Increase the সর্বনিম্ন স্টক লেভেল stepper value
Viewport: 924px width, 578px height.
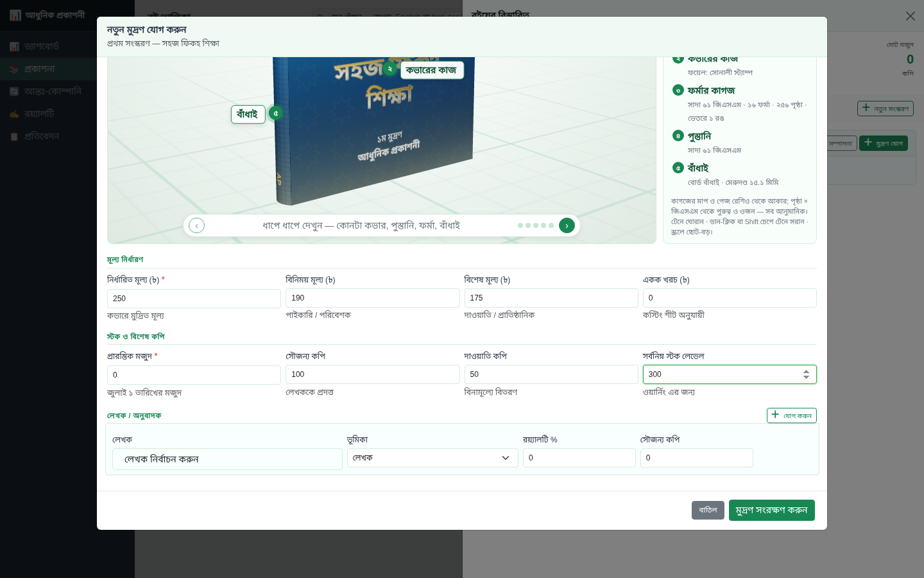tap(806, 371)
